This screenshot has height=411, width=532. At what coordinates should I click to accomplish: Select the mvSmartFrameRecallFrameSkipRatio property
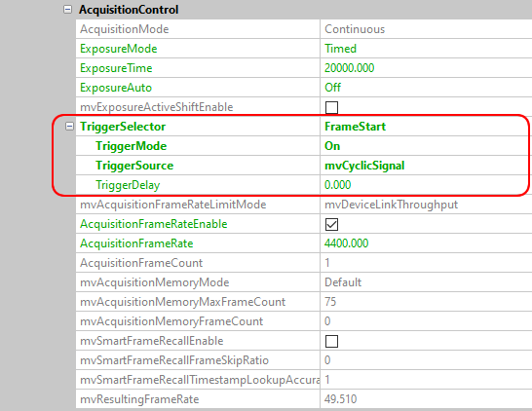click(x=174, y=360)
